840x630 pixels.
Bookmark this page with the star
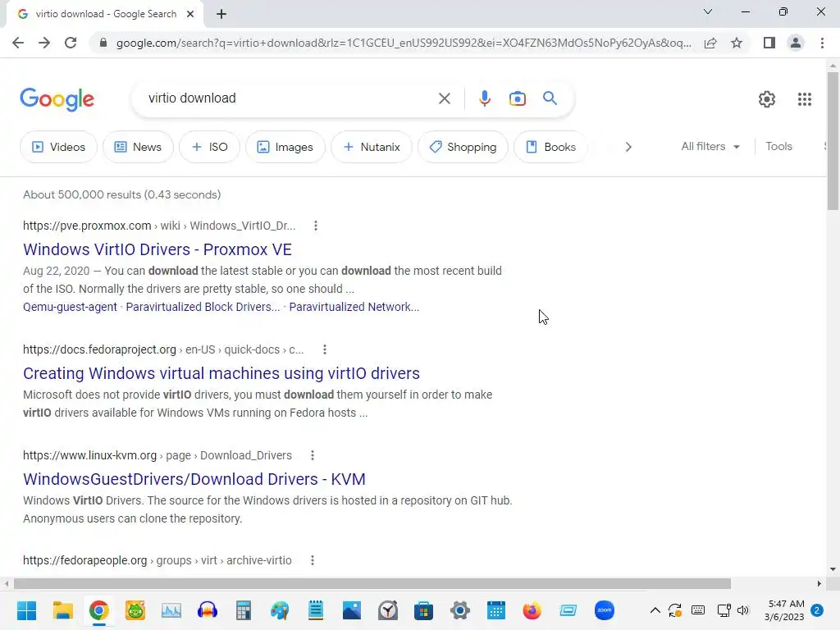click(x=737, y=43)
